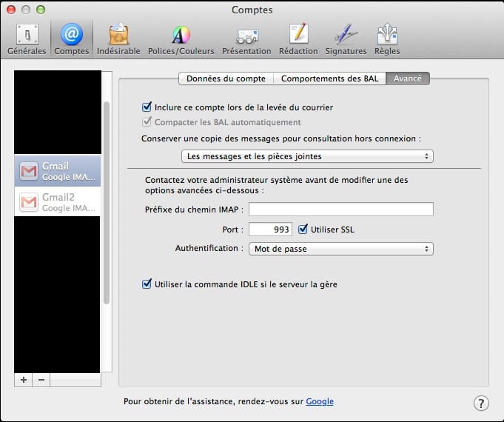
Task: Toggle Utiliser la commande IDLE checkbox
Action: coord(147,284)
